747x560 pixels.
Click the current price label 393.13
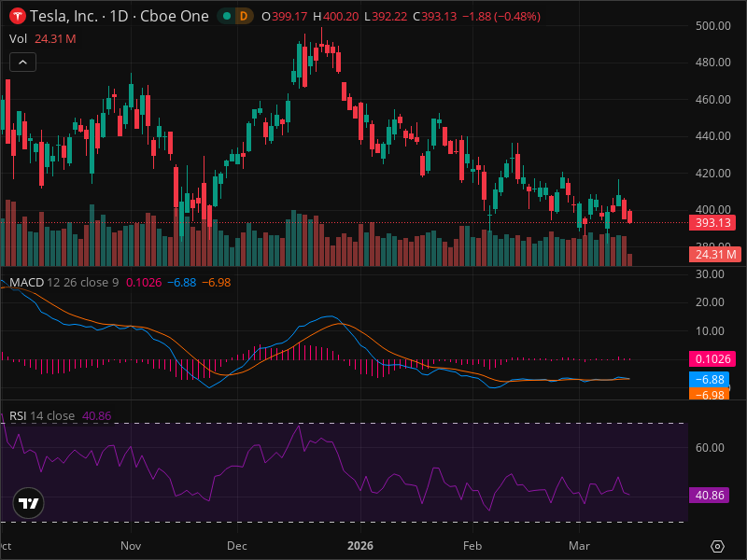[712, 223]
